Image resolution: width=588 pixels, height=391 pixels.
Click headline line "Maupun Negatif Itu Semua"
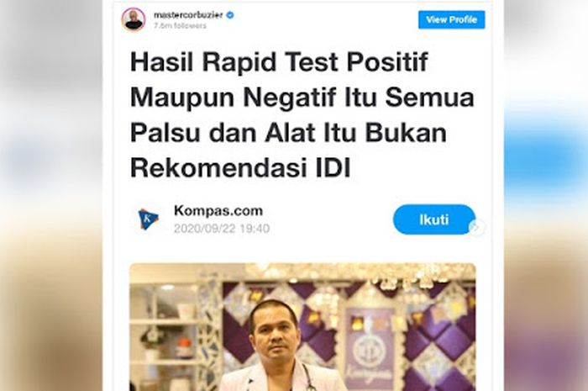302,98
